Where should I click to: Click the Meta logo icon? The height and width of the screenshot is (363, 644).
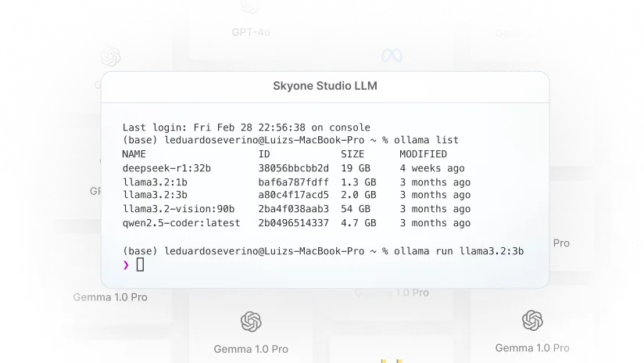(x=391, y=56)
